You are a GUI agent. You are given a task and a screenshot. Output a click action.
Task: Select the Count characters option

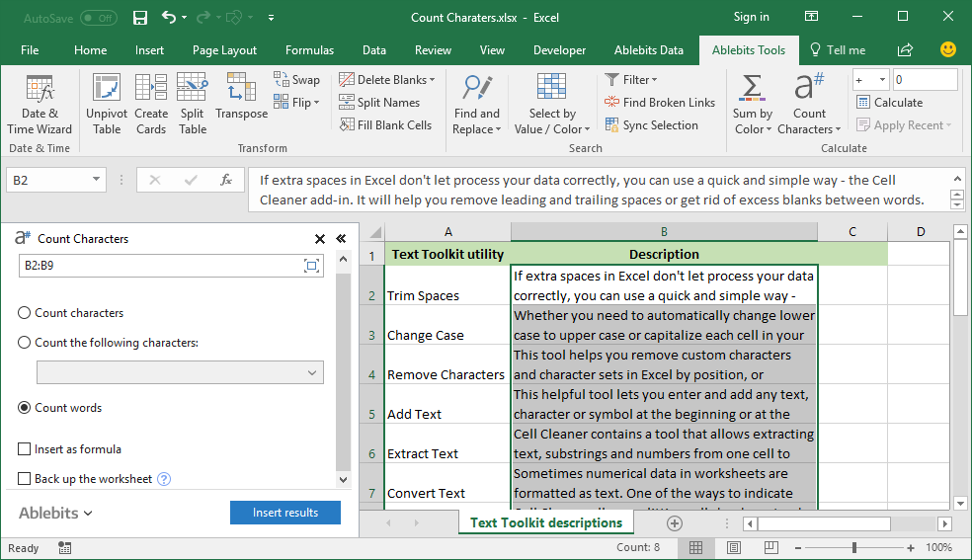tap(24, 313)
